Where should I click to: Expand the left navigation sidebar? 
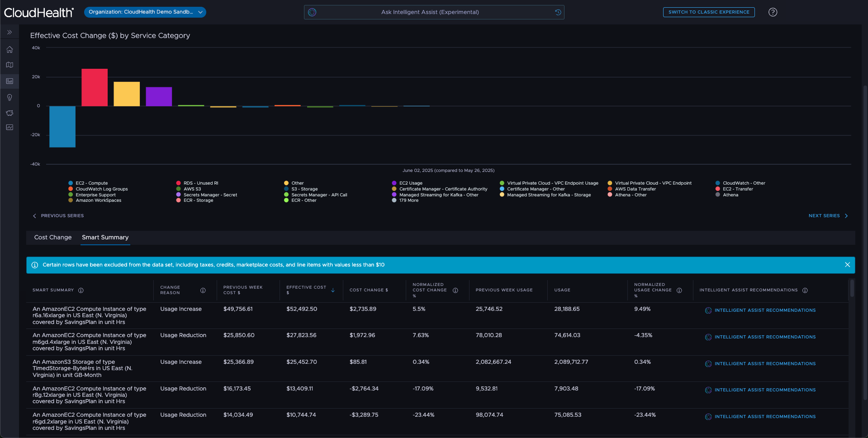pyautogui.click(x=9, y=32)
